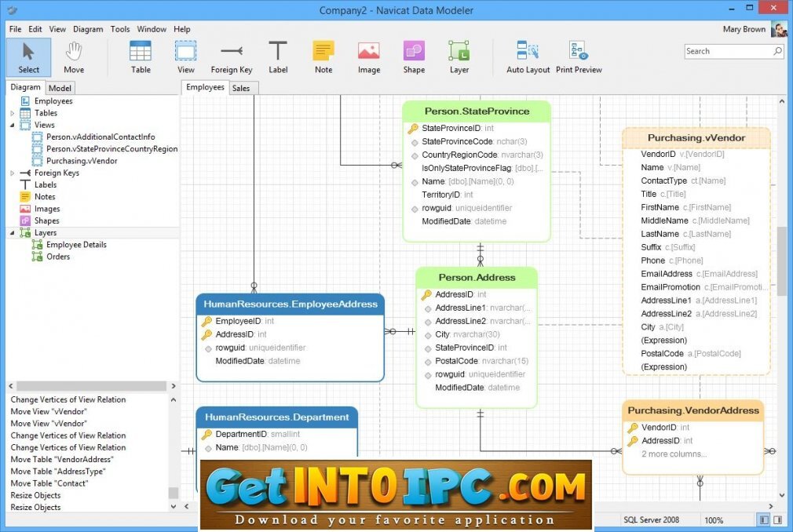Select the Employee Details layer
This screenshot has height=532, width=793.
[76, 245]
